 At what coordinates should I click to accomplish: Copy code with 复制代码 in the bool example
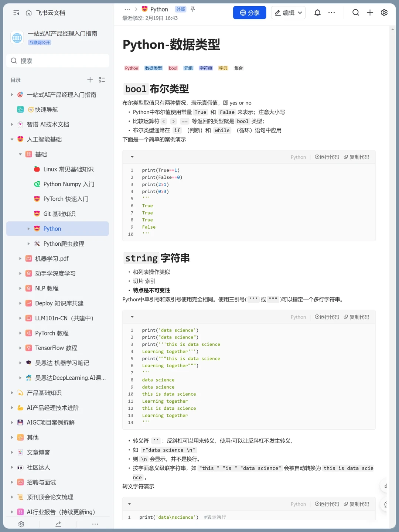point(357,157)
